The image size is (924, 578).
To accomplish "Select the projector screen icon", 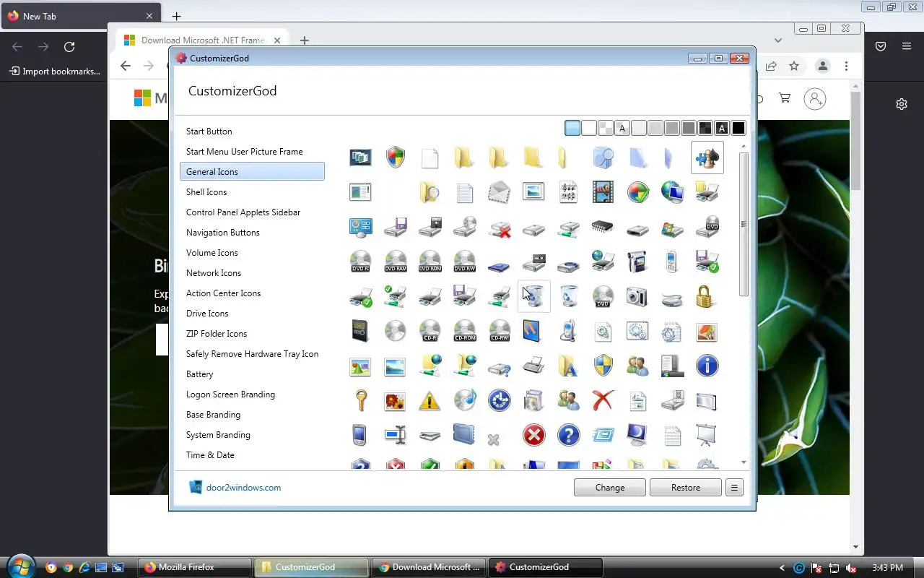I will tap(707, 435).
